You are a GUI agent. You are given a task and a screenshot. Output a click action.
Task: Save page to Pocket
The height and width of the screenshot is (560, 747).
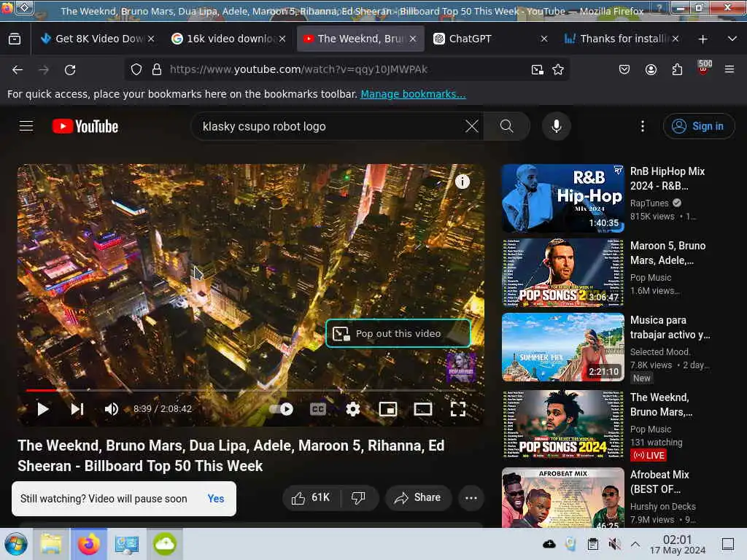(624, 69)
